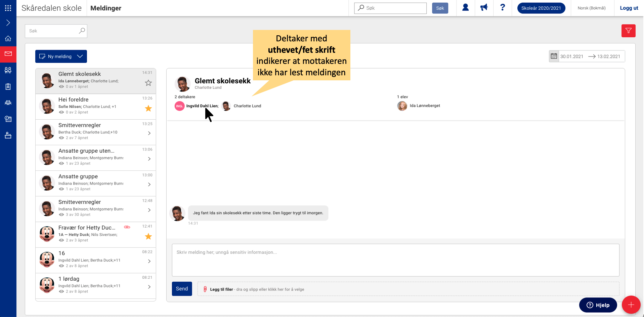
Task: Click the top bar Søk button
Action: 440,8
